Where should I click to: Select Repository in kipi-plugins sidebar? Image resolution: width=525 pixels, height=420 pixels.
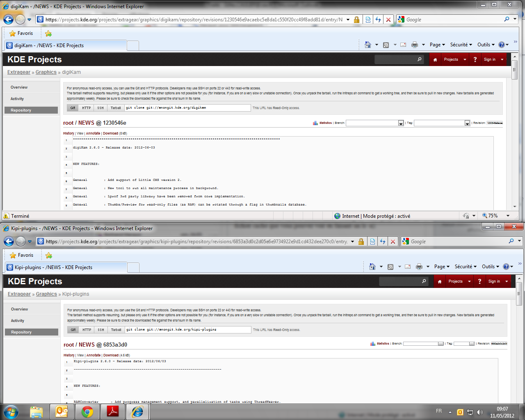[x=32, y=332]
